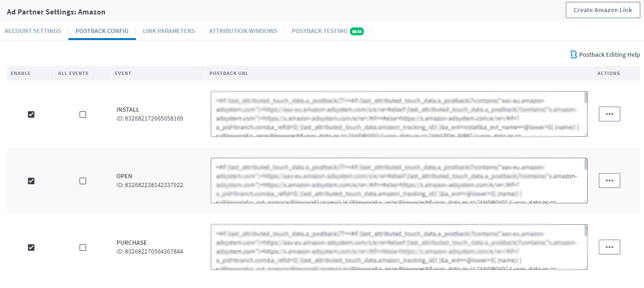Image resolution: width=644 pixels, height=288 pixels.
Task: Click the OPEN event name
Action: click(x=124, y=176)
